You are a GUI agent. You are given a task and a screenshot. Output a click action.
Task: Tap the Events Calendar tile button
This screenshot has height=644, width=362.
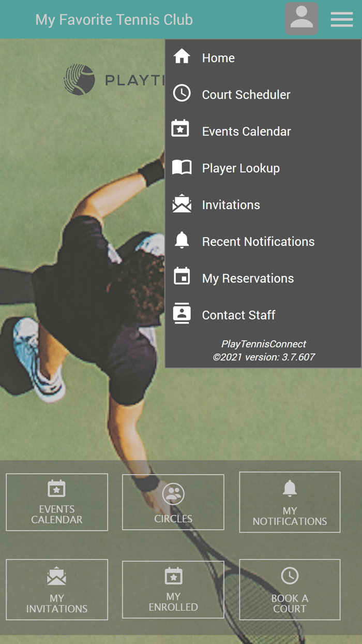57,502
